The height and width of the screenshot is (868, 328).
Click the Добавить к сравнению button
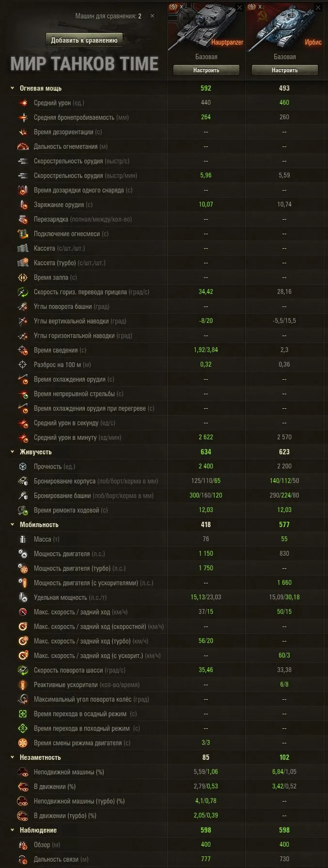coord(84,40)
